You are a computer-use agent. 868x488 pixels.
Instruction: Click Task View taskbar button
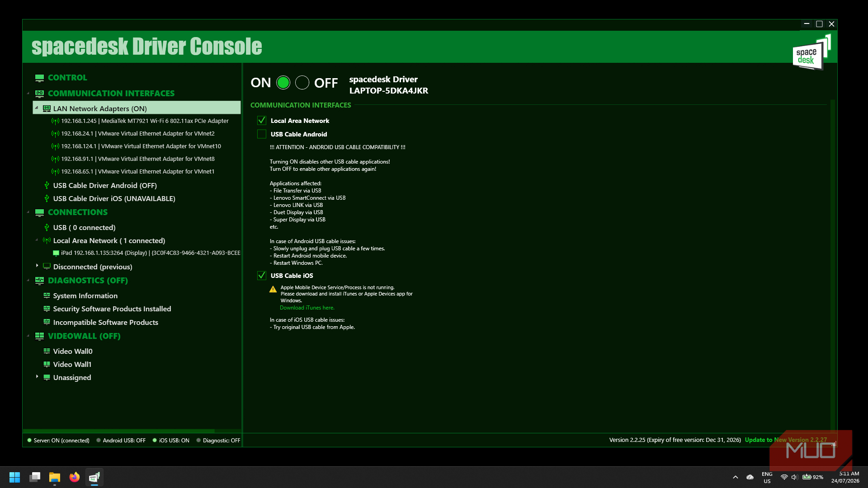tap(35, 477)
